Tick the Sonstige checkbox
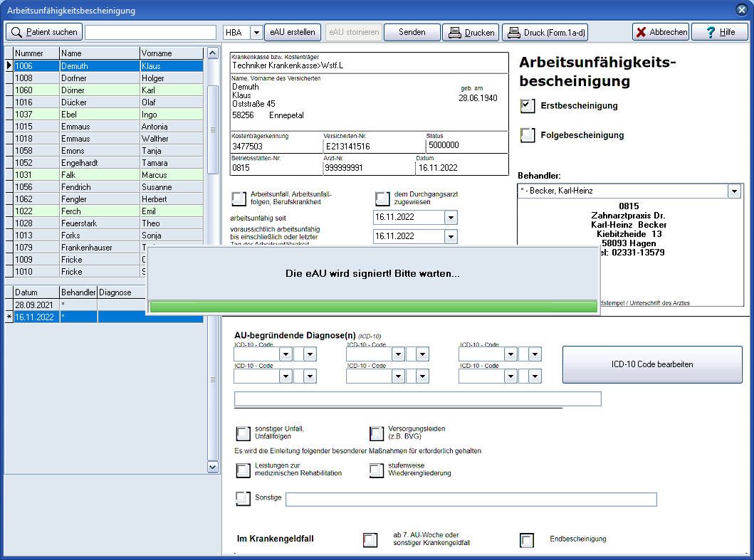Viewport: 754px width, 560px height. point(244,499)
